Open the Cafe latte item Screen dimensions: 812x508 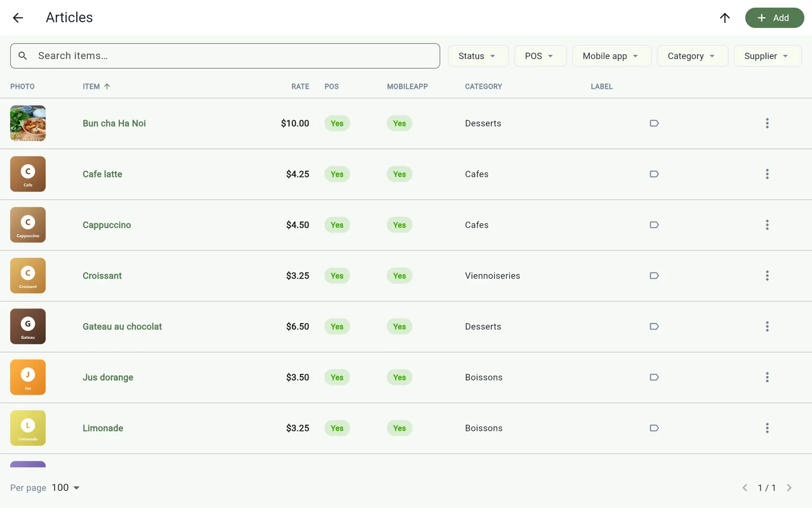[x=103, y=174]
